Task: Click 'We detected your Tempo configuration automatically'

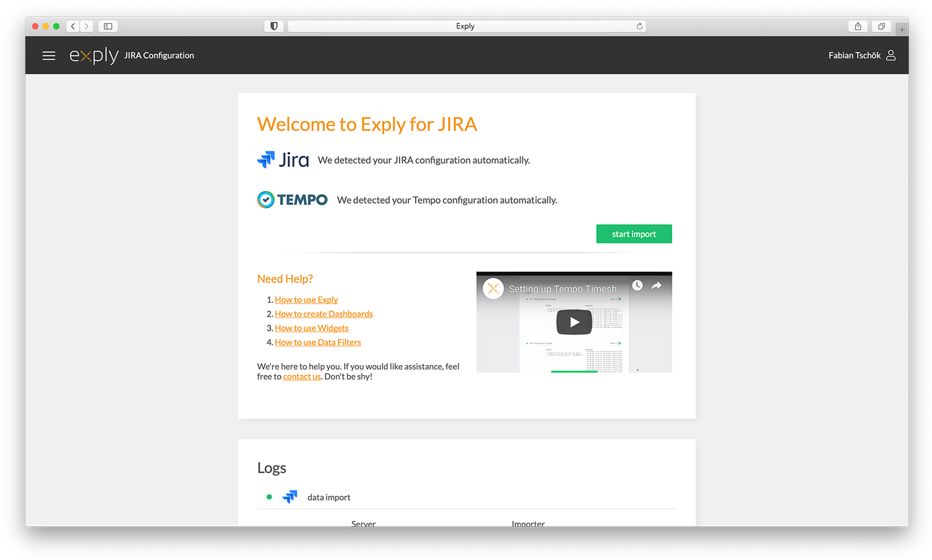Action: tap(447, 200)
